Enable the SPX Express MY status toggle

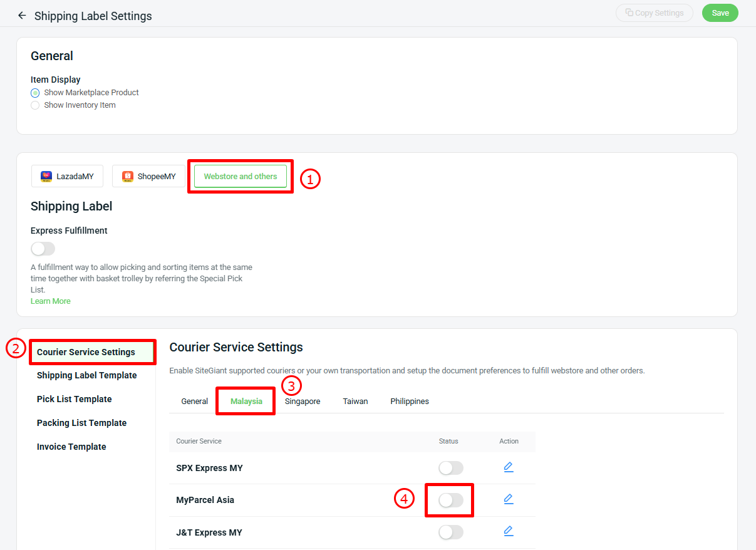pyautogui.click(x=449, y=467)
